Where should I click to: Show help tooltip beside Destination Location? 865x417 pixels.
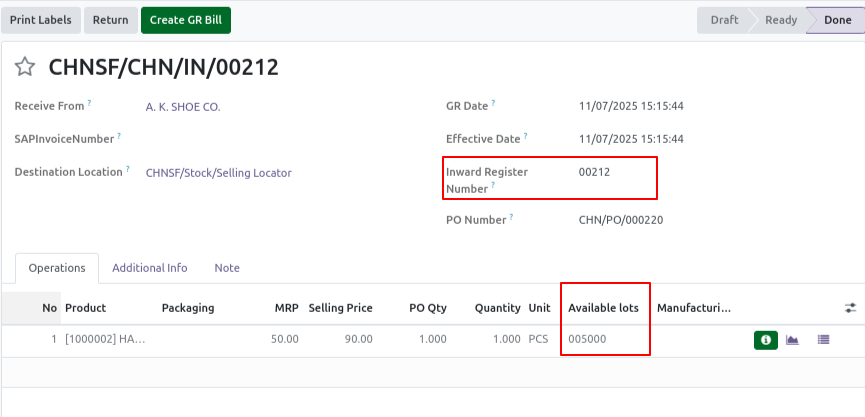[x=127, y=169]
